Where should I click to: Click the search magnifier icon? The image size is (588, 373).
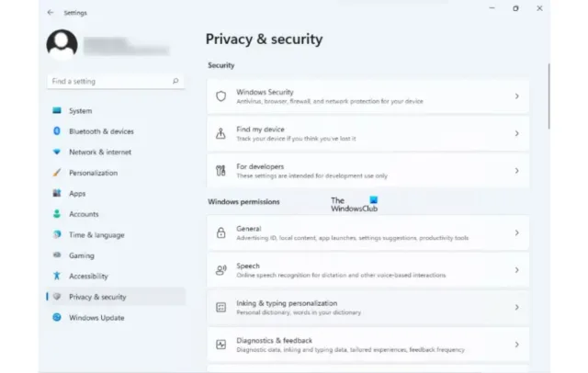tap(175, 81)
